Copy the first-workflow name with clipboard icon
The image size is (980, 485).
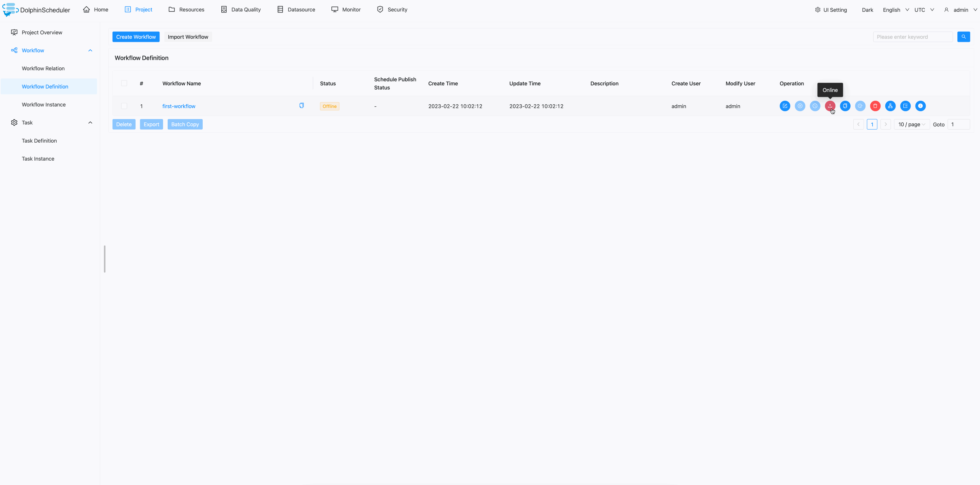click(301, 105)
